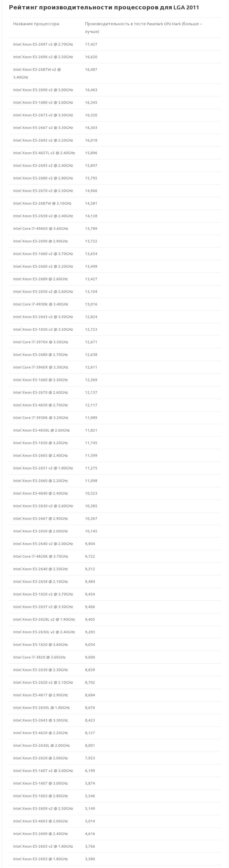The image size is (229, 868).
Task: Click the Intel Core i7-3930K processor name
Action: tap(40, 418)
